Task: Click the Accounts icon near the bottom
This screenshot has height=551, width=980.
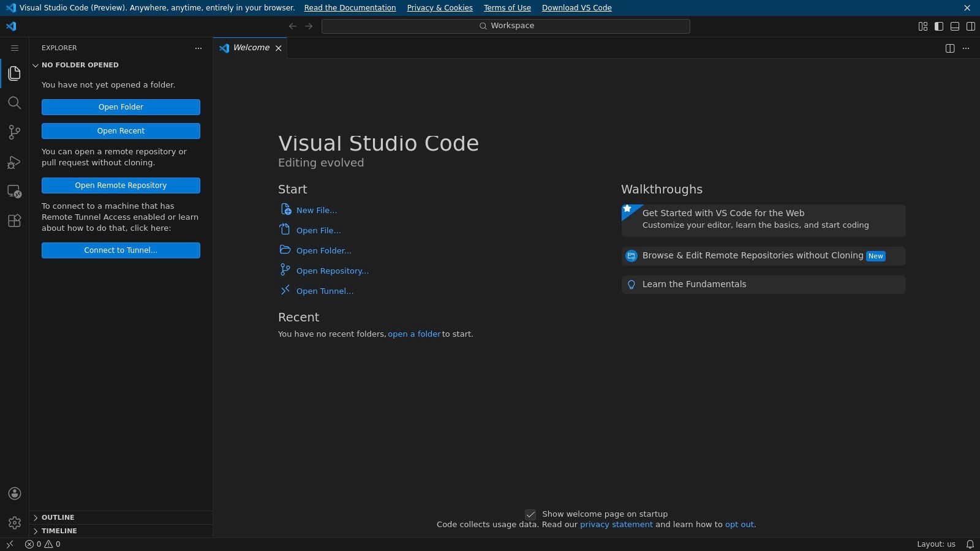Action: [15, 493]
